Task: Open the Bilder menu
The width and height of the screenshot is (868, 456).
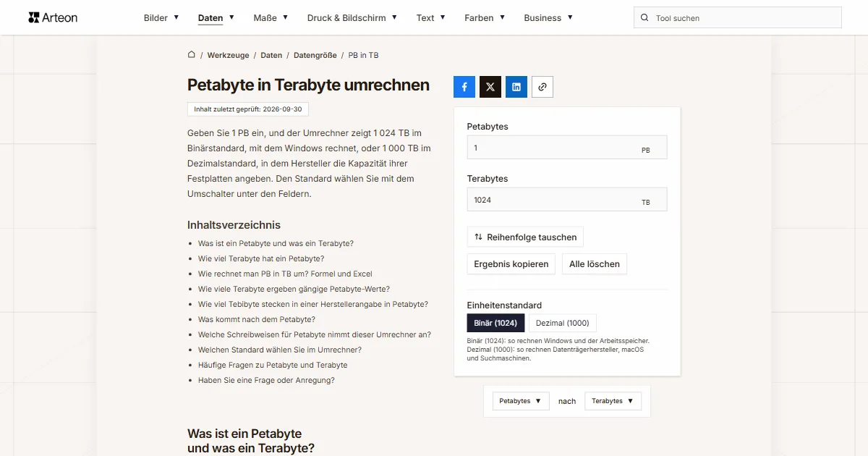Action: [161, 18]
